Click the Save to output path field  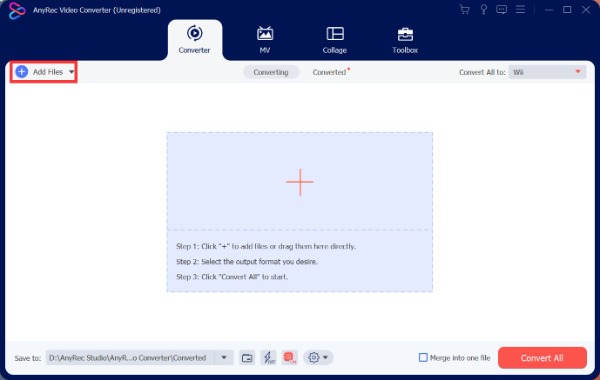click(130, 358)
